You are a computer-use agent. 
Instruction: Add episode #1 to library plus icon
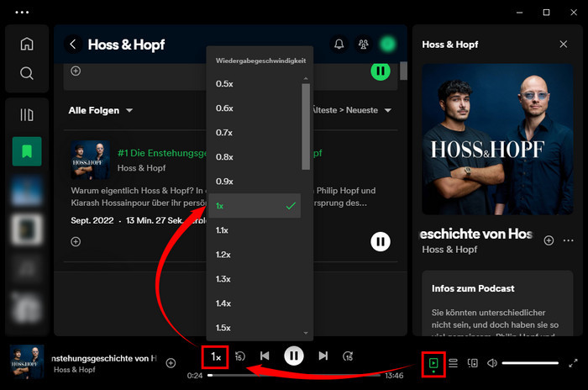coord(76,241)
